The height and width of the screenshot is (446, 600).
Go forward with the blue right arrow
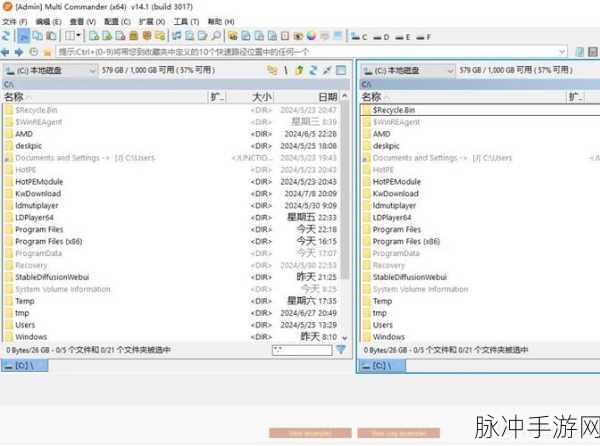pos(19,52)
